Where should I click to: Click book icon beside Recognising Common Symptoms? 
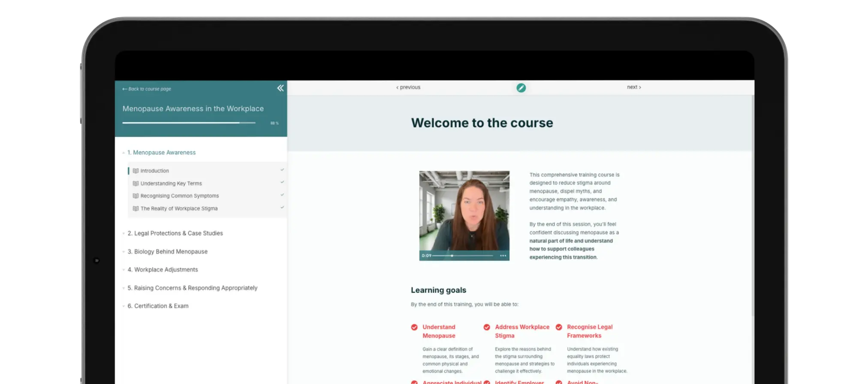tap(136, 196)
